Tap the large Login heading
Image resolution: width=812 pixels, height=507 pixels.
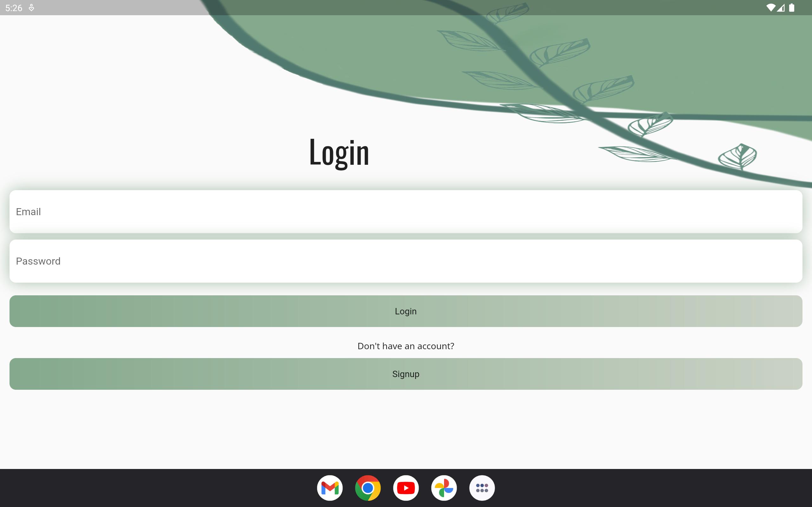(339, 153)
